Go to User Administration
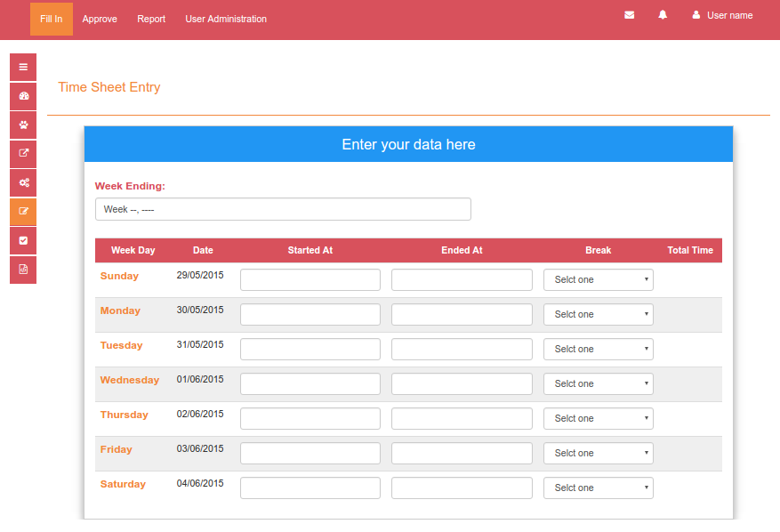The image size is (780, 532). [x=226, y=19]
